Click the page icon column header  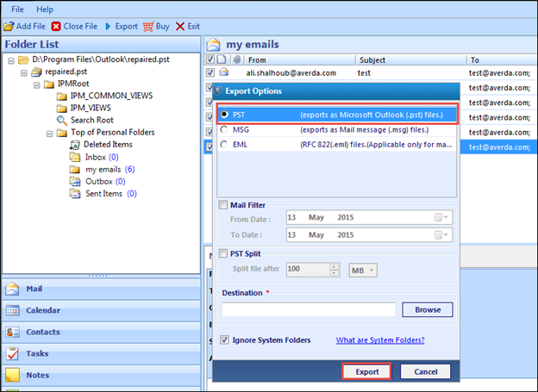pyautogui.click(x=222, y=59)
